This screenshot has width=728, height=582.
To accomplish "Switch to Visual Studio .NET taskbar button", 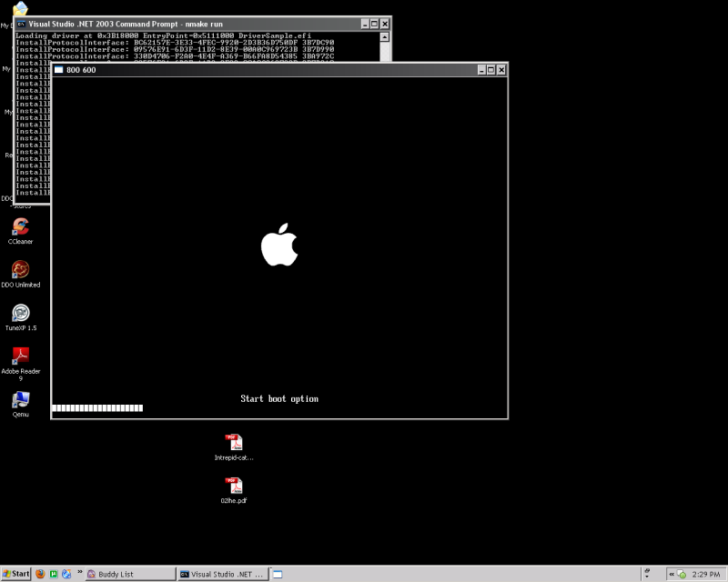I will [x=223, y=574].
